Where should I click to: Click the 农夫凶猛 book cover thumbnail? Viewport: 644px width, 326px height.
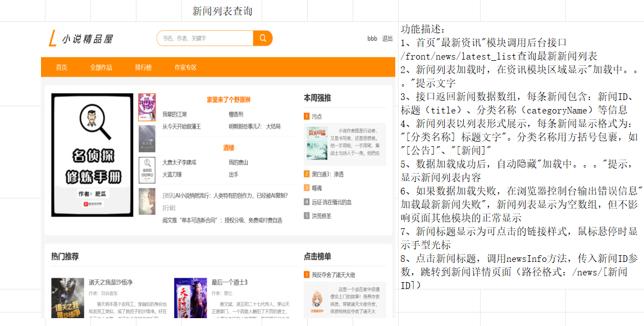pos(317,143)
